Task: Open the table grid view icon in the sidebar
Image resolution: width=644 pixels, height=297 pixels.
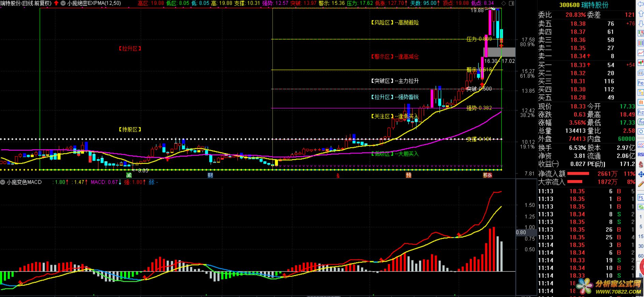Action: tap(641, 44)
